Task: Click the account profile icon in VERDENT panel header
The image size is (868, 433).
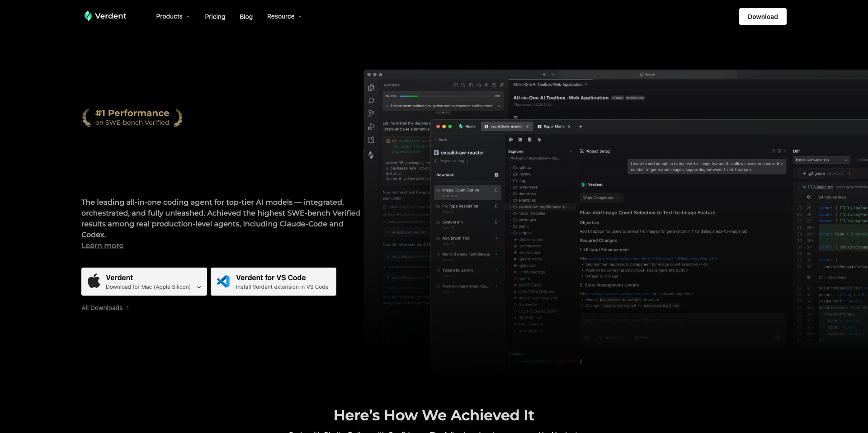Action: [494, 85]
